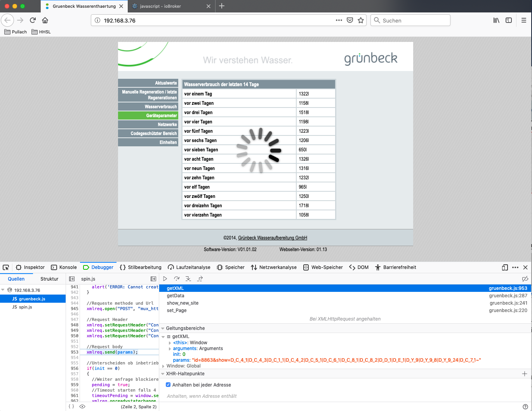Image resolution: width=532 pixels, height=411 pixels.
Task: Switch to 'javascript - ioBroker' browser tab
Action: [171, 6]
